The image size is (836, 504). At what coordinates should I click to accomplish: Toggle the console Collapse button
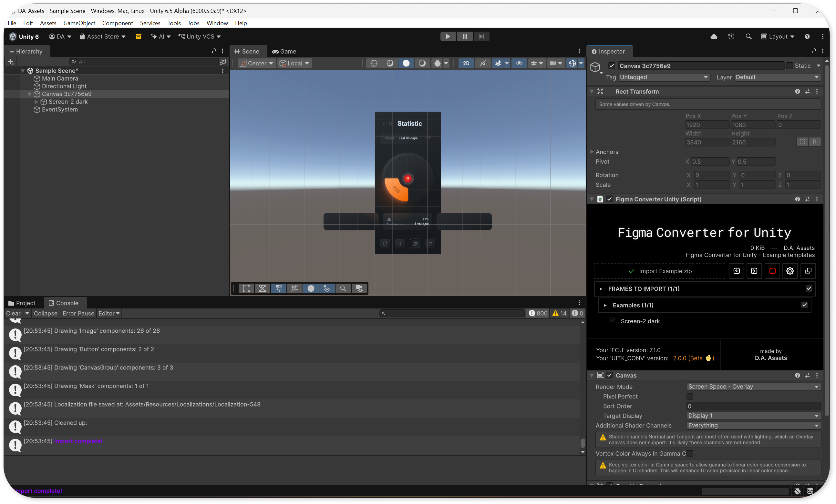click(46, 314)
